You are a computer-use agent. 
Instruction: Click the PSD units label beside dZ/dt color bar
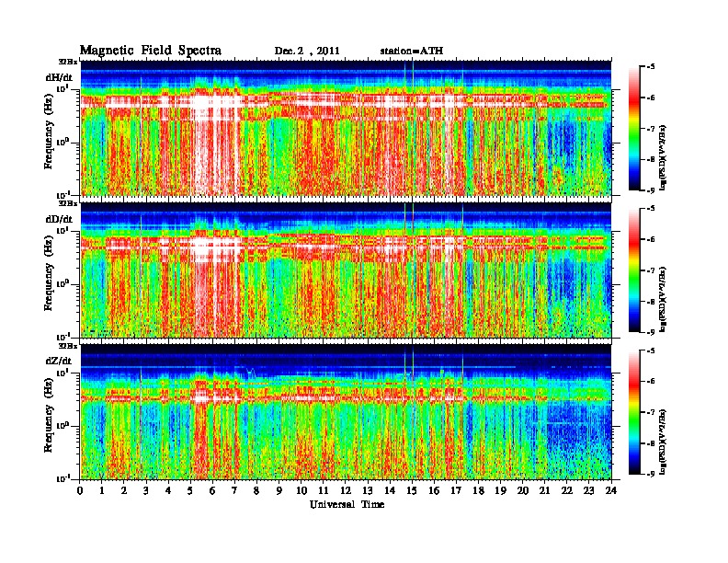[663, 442]
